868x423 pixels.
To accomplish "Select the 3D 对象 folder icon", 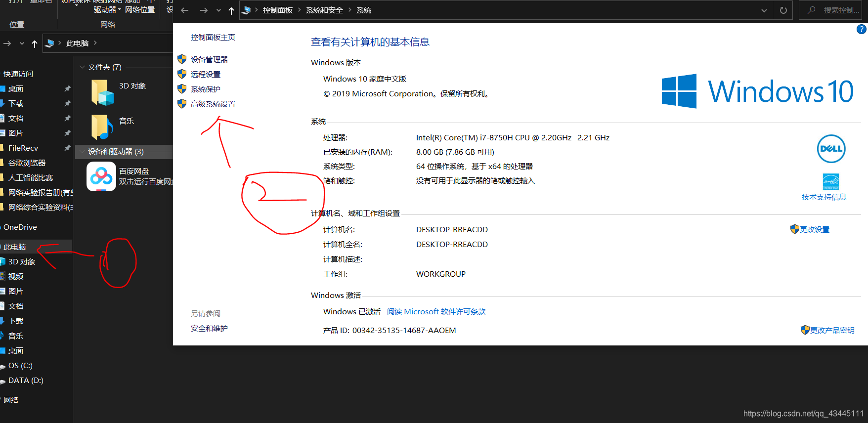I will (102, 92).
